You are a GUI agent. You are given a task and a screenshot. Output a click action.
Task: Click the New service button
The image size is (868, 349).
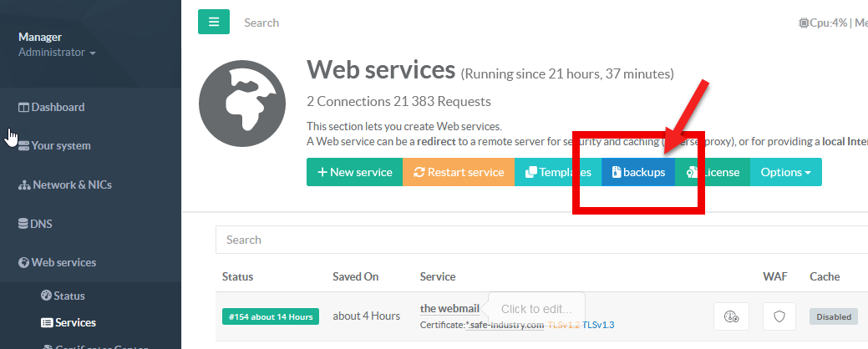point(354,172)
